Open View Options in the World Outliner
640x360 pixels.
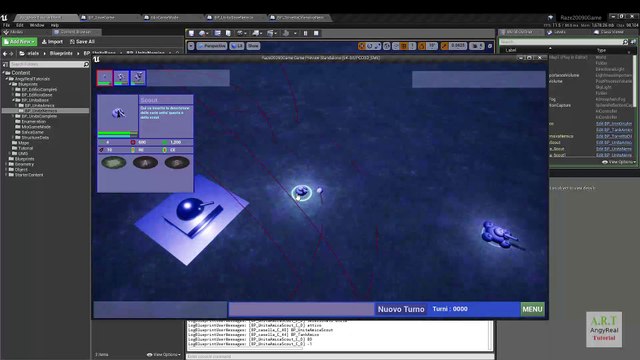[x=619, y=162]
